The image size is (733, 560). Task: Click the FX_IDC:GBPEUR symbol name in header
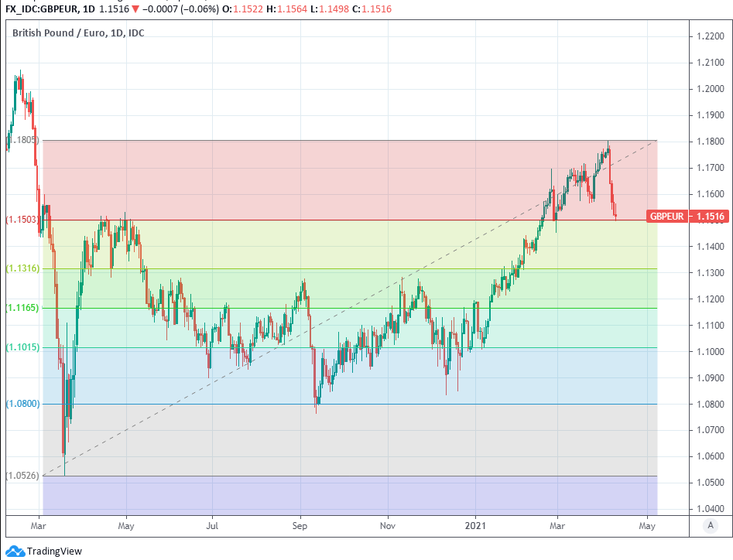(x=39, y=8)
